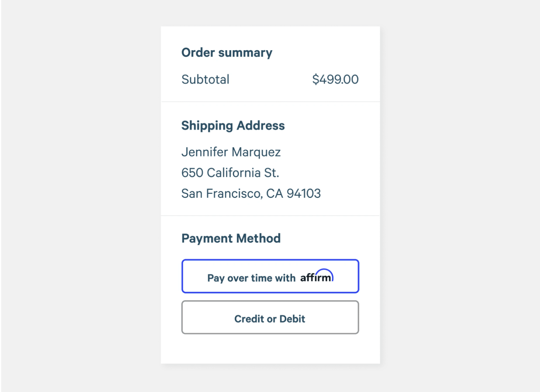Click the divider line above Payment Method
This screenshot has width=540, height=392.
pos(270,216)
